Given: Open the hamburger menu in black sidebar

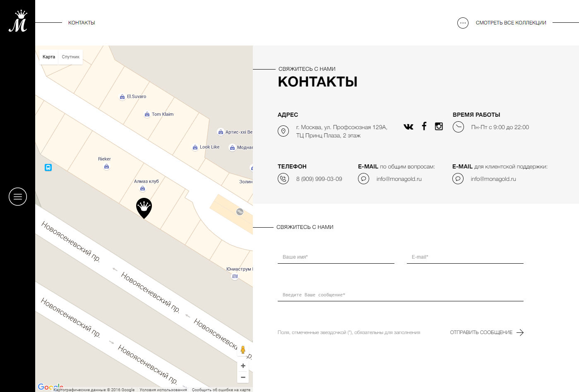Looking at the screenshot, I should tap(18, 197).
